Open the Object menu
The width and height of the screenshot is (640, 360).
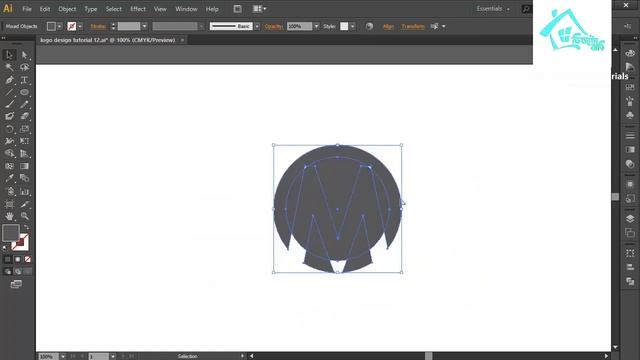tap(67, 9)
